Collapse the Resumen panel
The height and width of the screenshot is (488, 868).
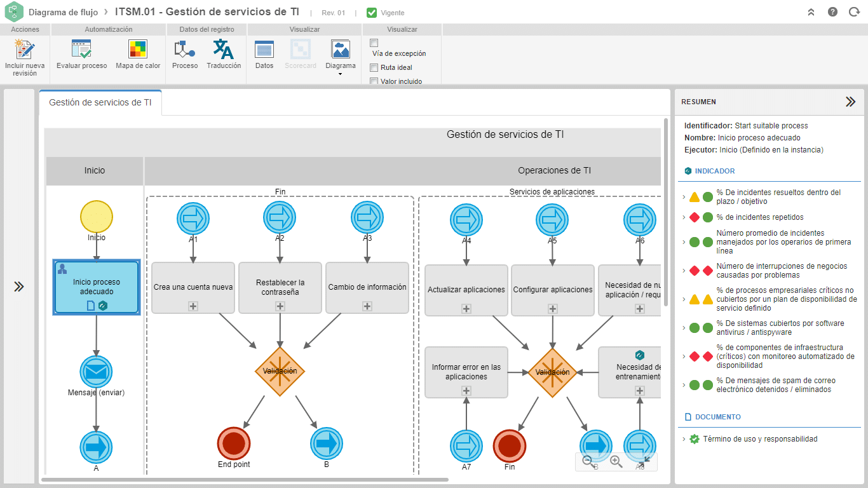(x=850, y=102)
